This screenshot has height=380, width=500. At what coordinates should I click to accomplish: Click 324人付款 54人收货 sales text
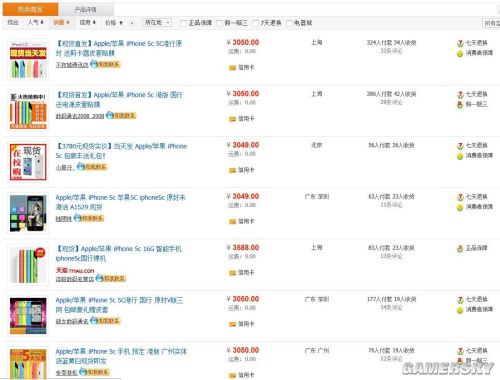[x=391, y=43]
